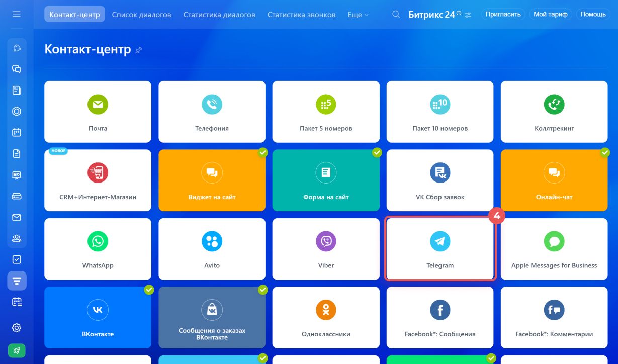The width and height of the screenshot is (618, 364).
Task: Open the Apple Messages for Business card
Action: tap(554, 248)
